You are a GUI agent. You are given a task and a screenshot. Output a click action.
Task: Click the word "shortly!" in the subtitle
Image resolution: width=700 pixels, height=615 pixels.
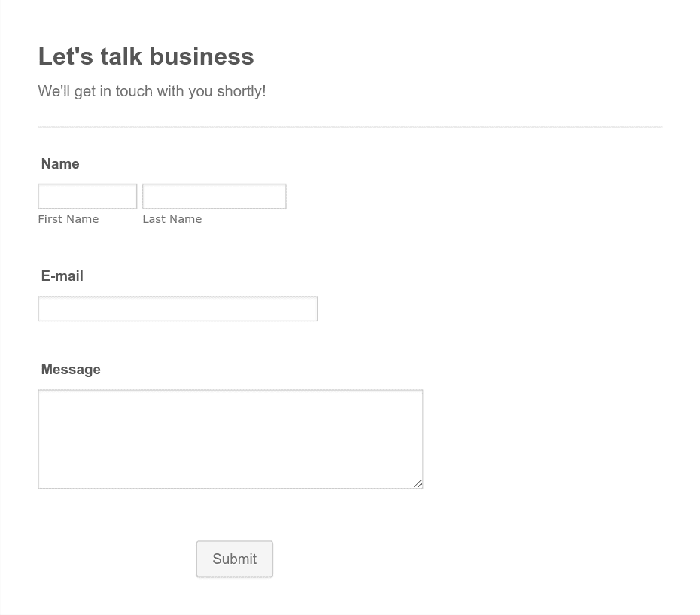coord(242,91)
